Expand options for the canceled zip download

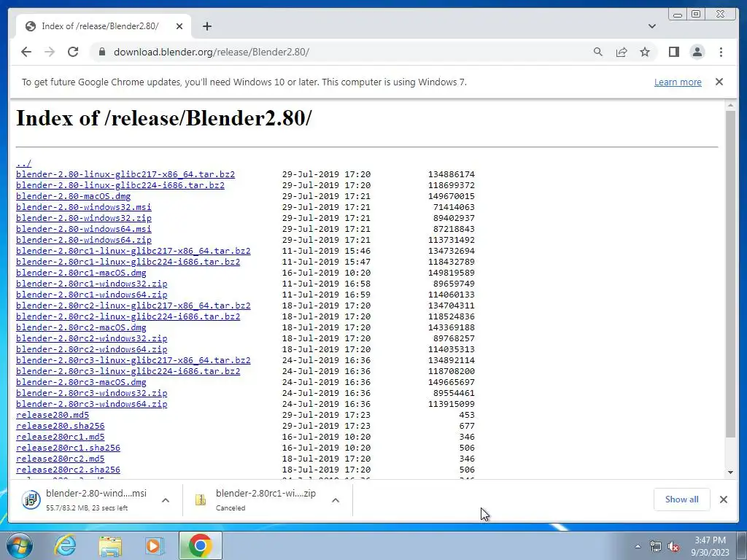pyautogui.click(x=336, y=500)
